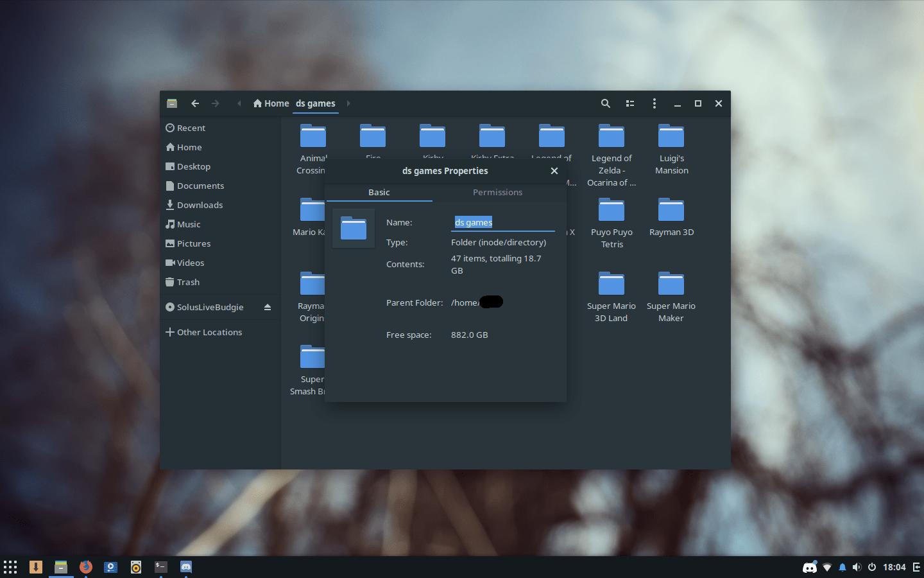Select the Super Smash folder icon
This screenshot has height=578, width=924.
[312, 357]
